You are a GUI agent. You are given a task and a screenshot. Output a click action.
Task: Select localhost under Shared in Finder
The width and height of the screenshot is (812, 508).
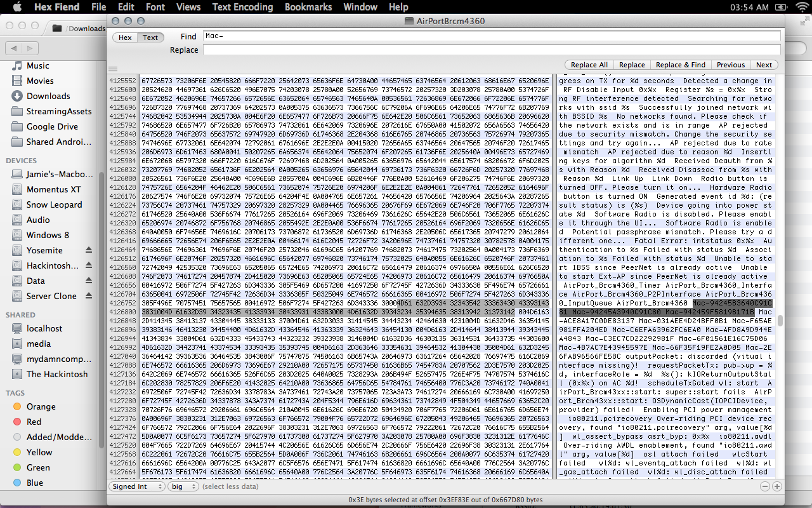pyautogui.click(x=44, y=328)
